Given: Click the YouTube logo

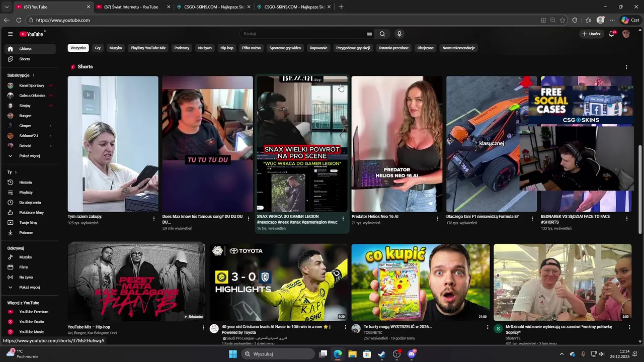Looking at the screenshot, I should tap(32, 34).
